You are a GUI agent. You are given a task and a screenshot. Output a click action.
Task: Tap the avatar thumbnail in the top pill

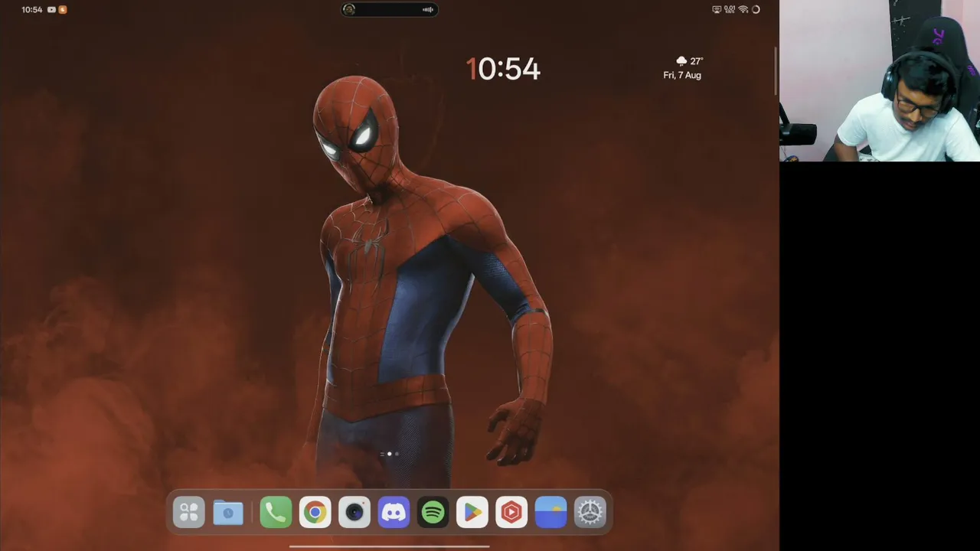click(349, 9)
